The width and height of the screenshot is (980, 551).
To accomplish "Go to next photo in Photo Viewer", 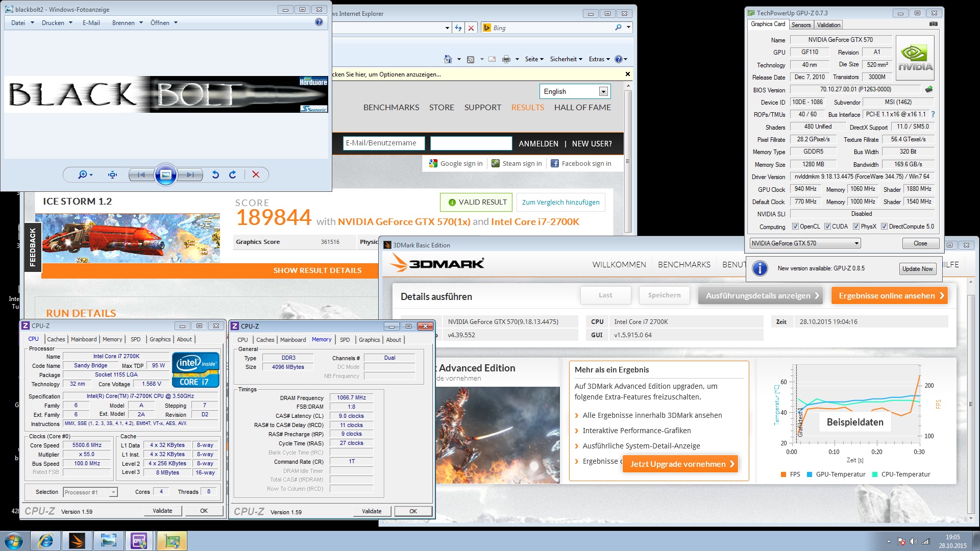I will (190, 174).
